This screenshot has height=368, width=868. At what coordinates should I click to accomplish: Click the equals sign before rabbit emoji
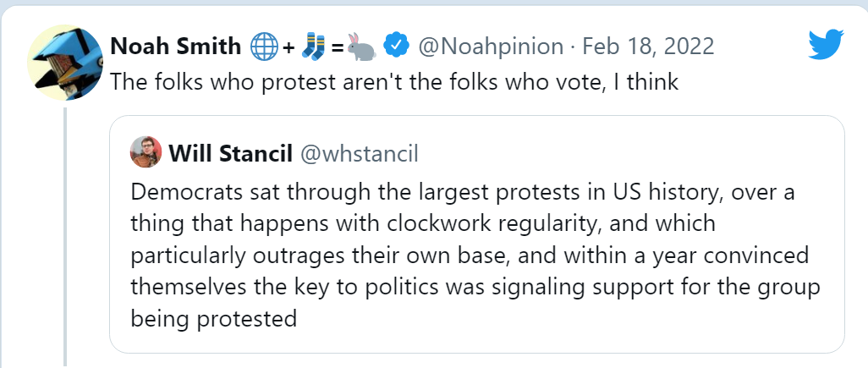(337, 46)
